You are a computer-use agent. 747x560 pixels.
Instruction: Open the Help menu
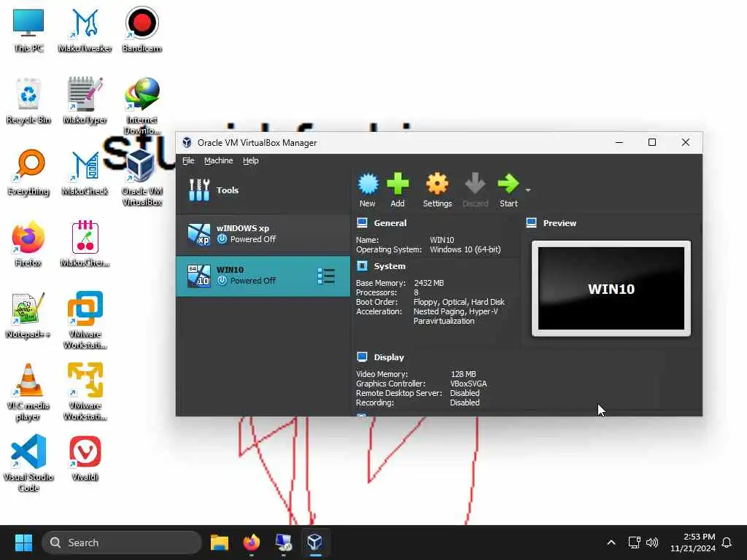coord(251,160)
